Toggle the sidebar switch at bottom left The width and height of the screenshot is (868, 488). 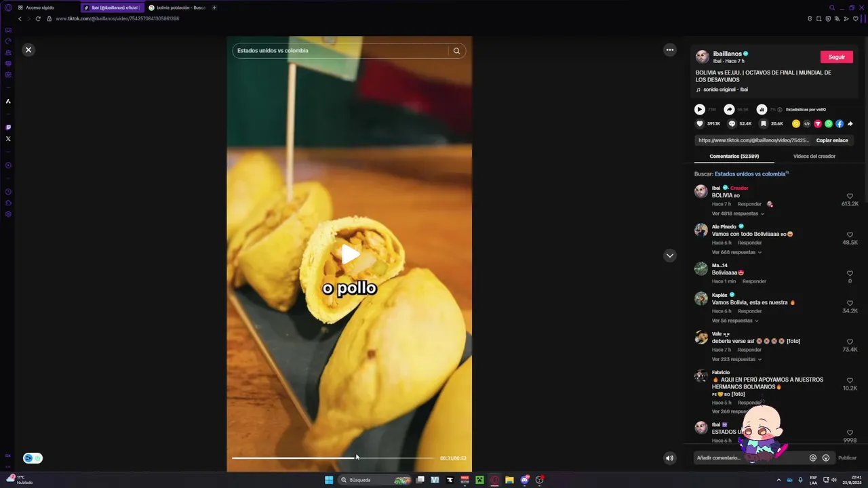33,458
